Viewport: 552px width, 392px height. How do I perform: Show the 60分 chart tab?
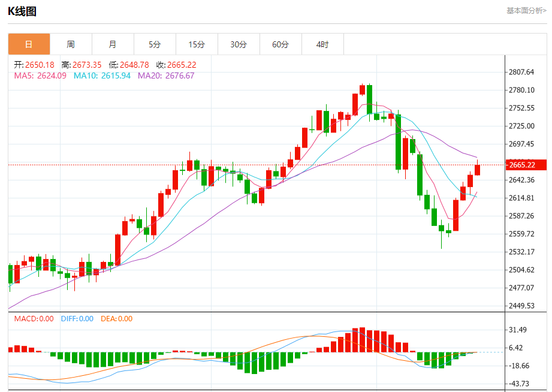(280, 44)
